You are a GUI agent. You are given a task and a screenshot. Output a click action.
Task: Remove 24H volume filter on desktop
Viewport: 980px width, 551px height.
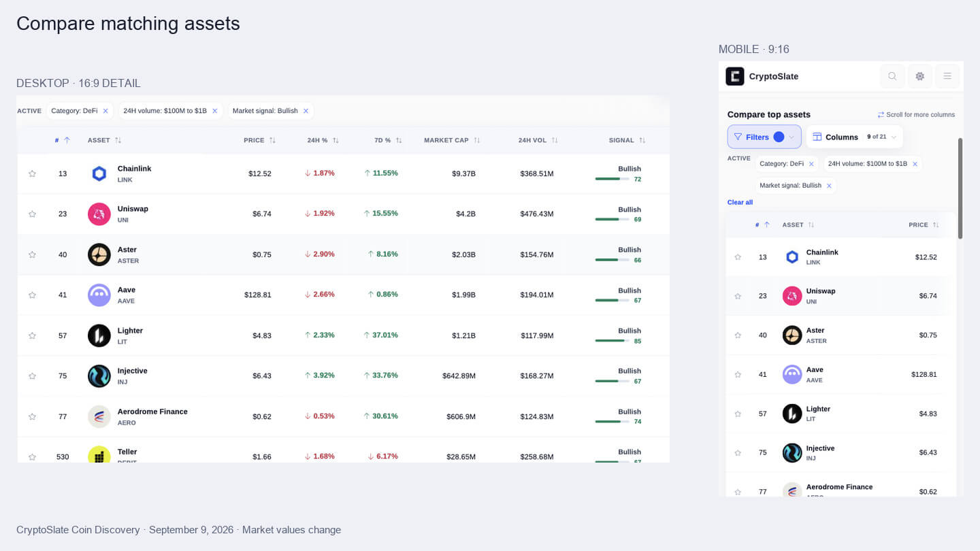click(215, 111)
